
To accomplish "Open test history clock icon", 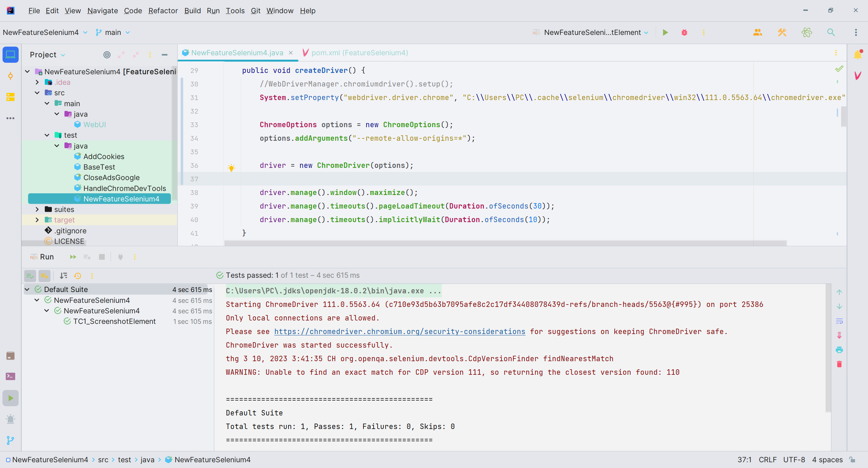I will pyautogui.click(x=78, y=276).
